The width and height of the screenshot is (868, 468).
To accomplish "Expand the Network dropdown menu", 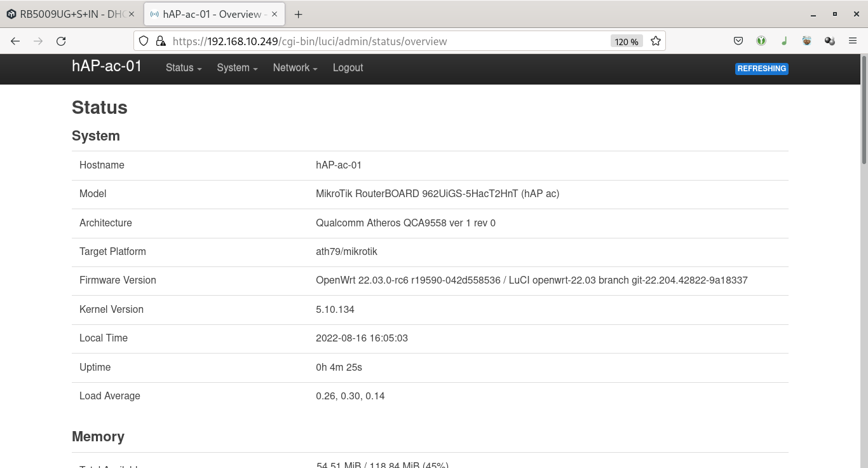I will click(x=295, y=68).
